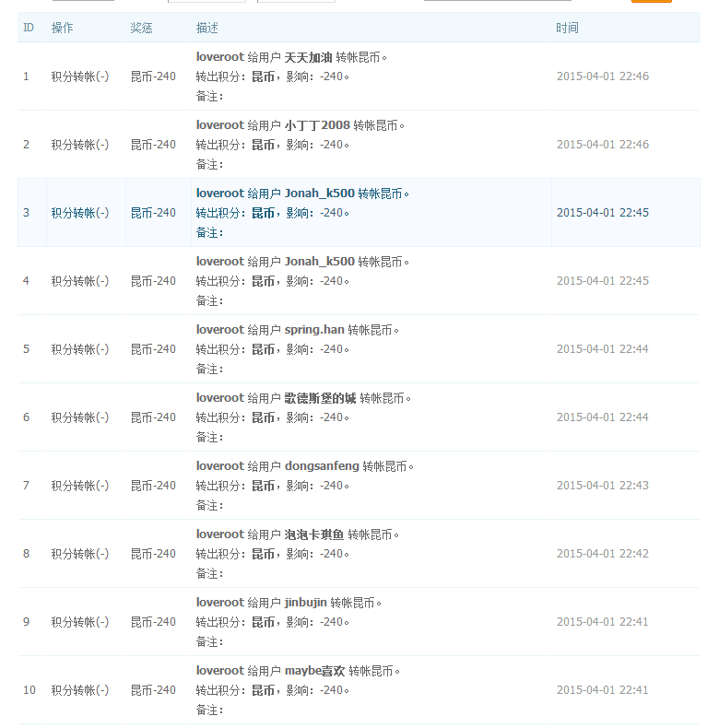Open user 歌德斯堡的城 profile link
719x728 pixels.
pyautogui.click(x=320, y=398)
